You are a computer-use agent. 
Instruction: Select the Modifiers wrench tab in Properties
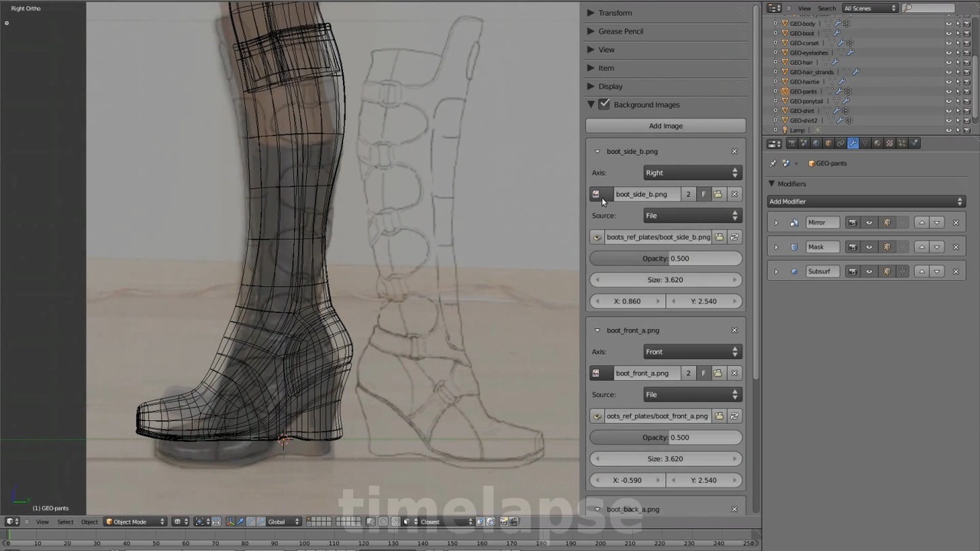[x=853, y=143]
